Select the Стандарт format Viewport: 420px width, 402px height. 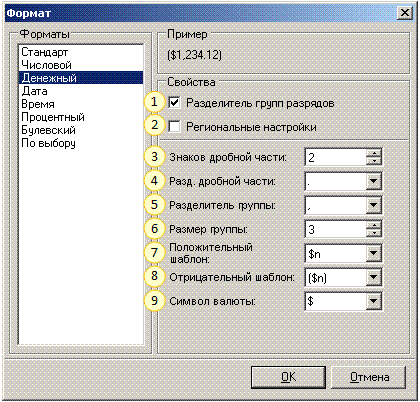pyautogui.click(x=81, y=52)
